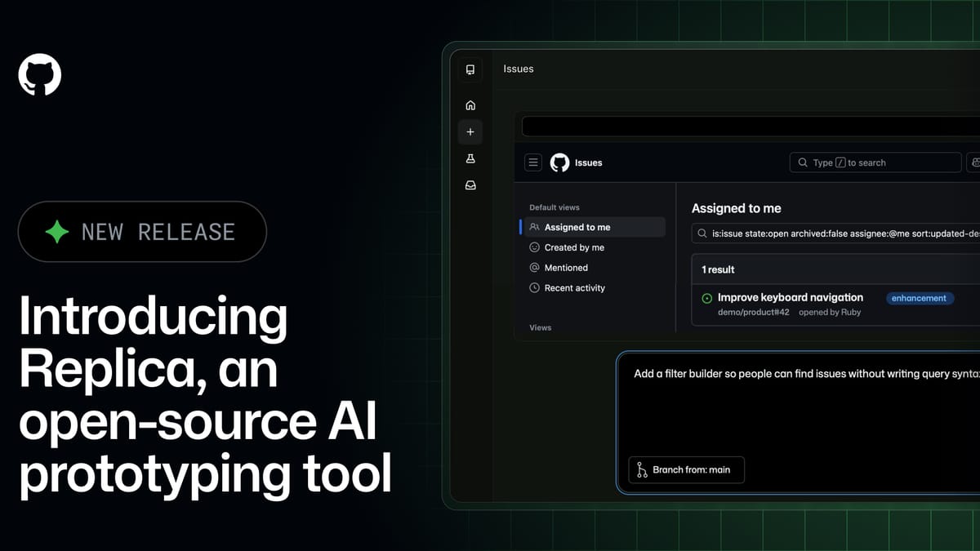Click the green sparkle icon in NEW RELEASE badge
980x551 pixels.
tap(57, 232)
